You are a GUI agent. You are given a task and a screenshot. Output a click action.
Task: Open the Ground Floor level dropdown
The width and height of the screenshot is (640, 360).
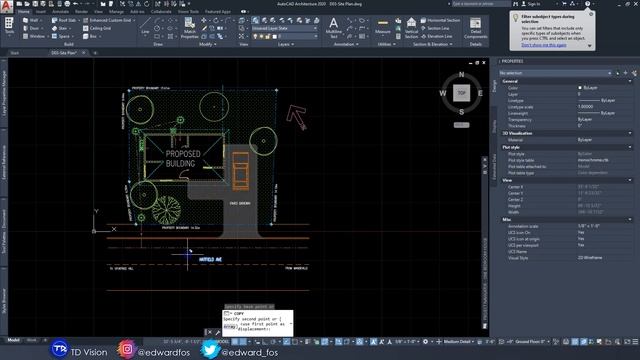coord(532,342)
